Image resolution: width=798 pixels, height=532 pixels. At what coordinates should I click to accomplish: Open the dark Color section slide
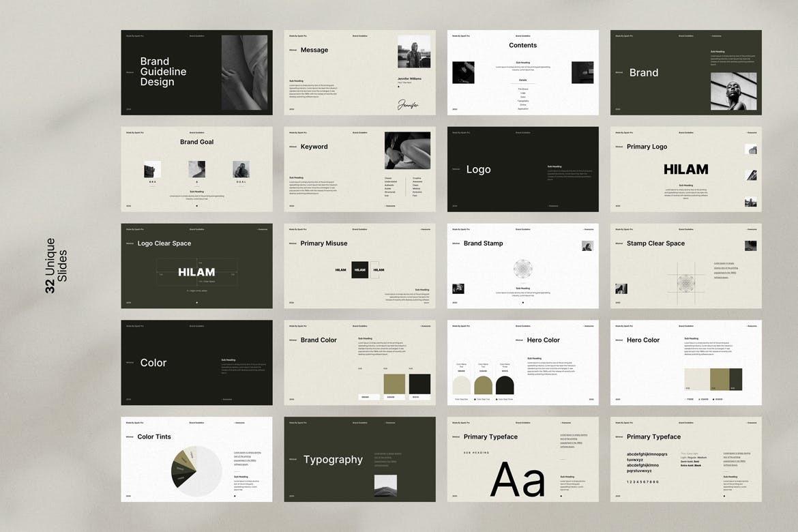[196, 363]
